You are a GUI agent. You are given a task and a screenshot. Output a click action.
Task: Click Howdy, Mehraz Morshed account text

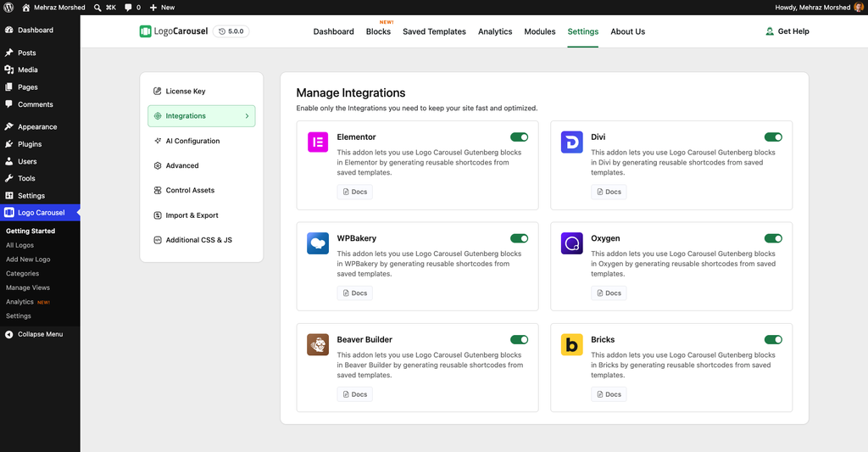click(812, 7)
